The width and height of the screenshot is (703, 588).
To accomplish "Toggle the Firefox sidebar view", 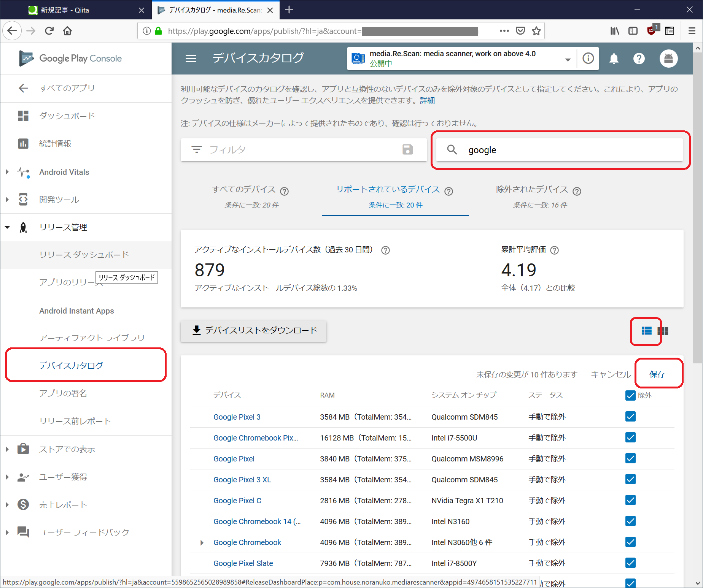I will tap(633, 31).
